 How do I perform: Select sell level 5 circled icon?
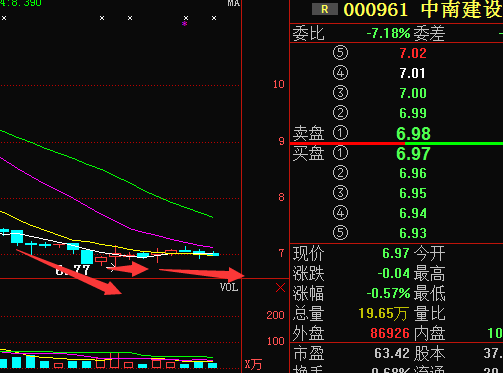pyautogui.click(x=340, y=53)
